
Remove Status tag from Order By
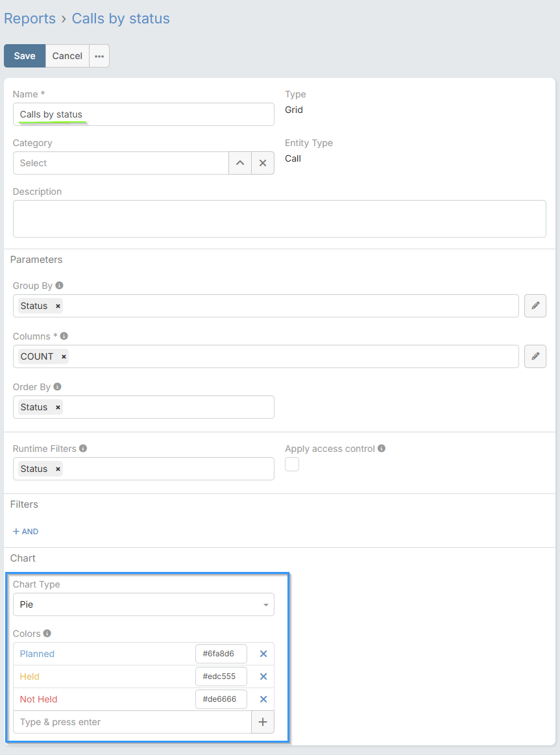(58, 408)
